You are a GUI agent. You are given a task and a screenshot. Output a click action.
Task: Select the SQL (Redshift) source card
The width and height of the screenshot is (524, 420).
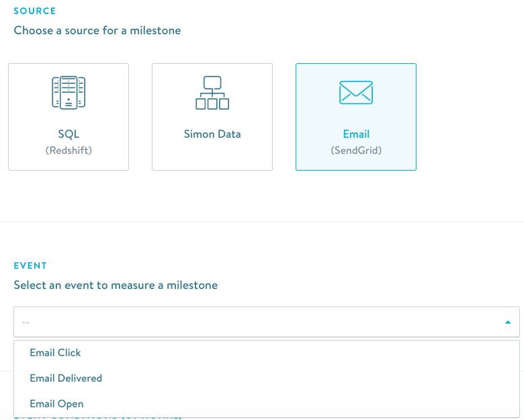click(x=69, y=117)
